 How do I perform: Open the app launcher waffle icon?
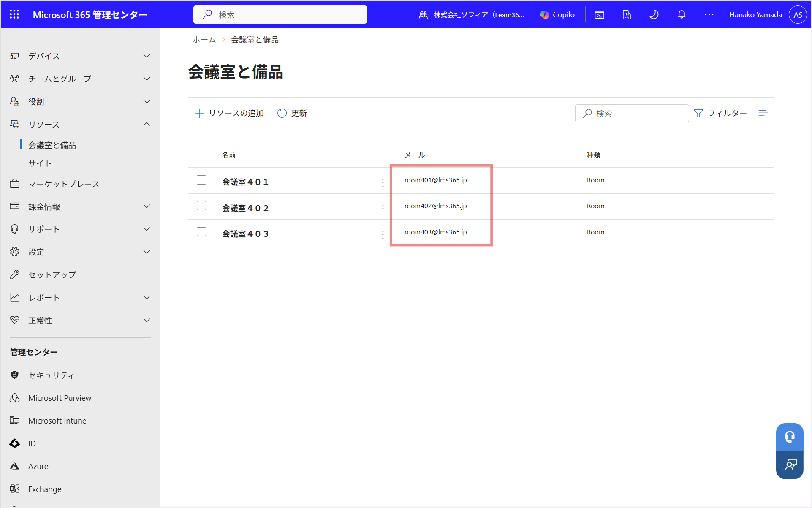(14, 14)
